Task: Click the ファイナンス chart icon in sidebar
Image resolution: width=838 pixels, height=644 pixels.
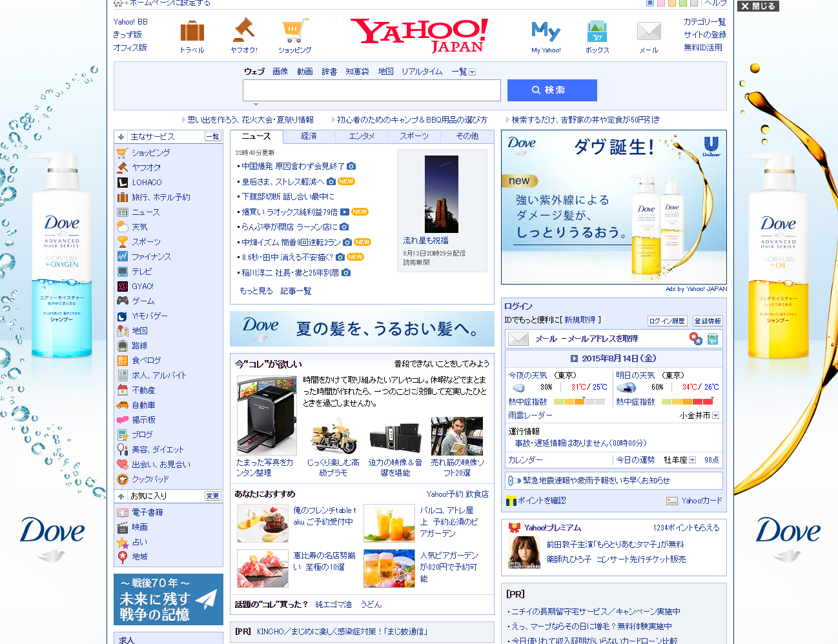Action: pyautogui.click(x=122, y=257)
